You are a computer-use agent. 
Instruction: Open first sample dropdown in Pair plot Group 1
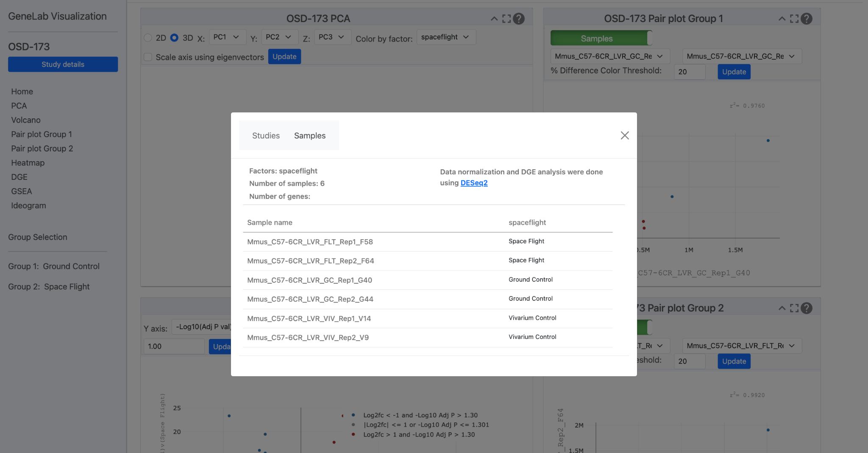click(610, 56)
